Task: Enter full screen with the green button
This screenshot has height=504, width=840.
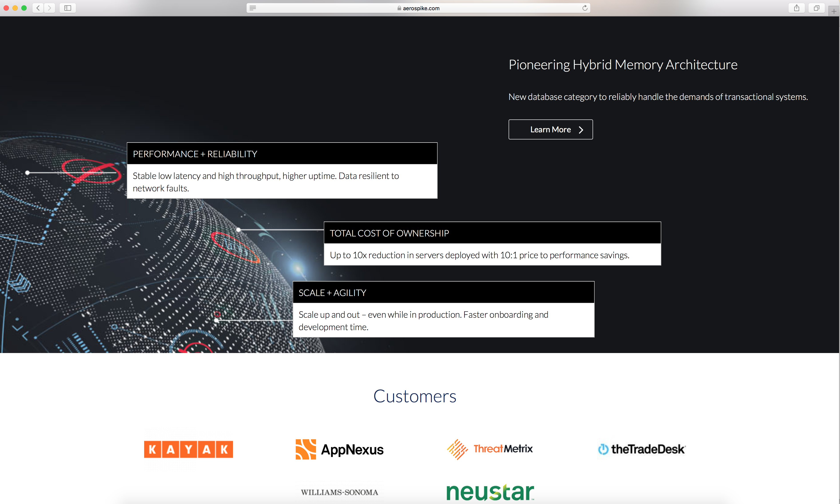Action: 24,8
